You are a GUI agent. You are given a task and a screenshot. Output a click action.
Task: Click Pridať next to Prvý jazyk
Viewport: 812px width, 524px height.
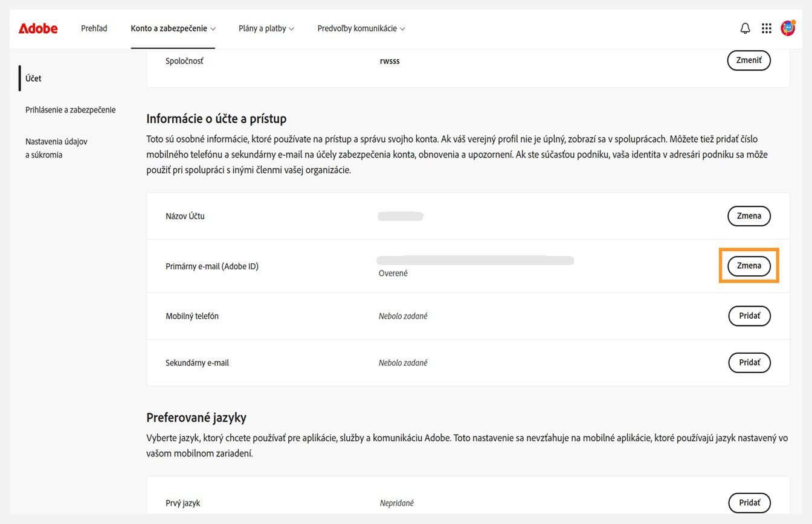point(749,502)
